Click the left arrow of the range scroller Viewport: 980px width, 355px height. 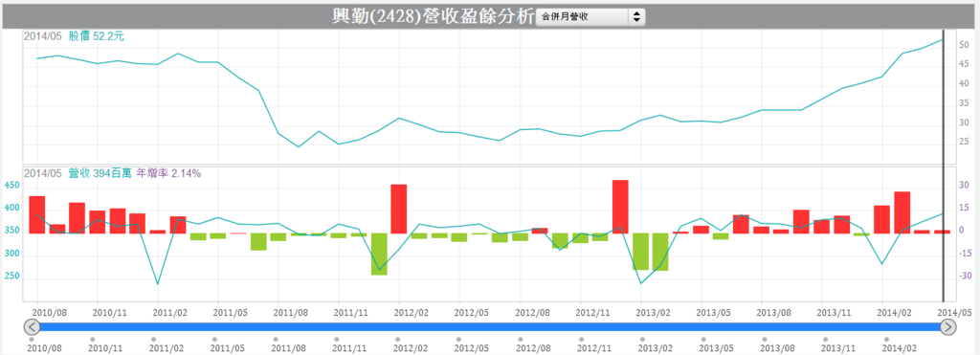coord(32,327)
